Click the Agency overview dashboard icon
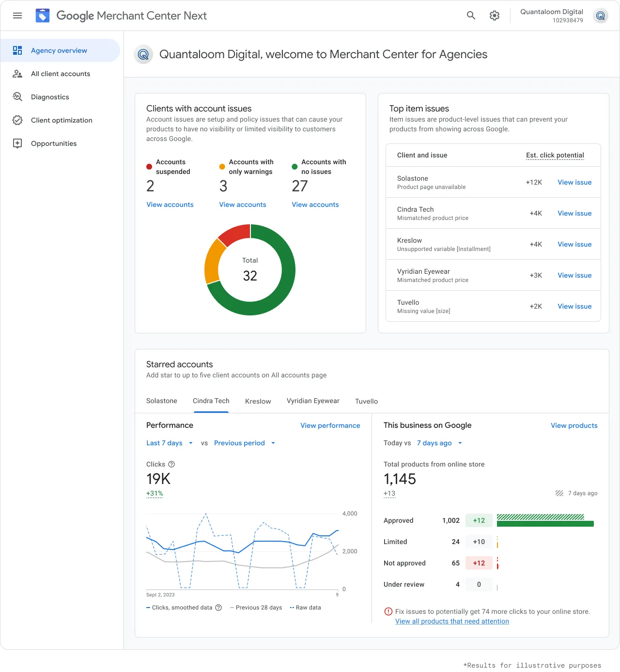Screen dimensions: 620x672 pos(17,50)
